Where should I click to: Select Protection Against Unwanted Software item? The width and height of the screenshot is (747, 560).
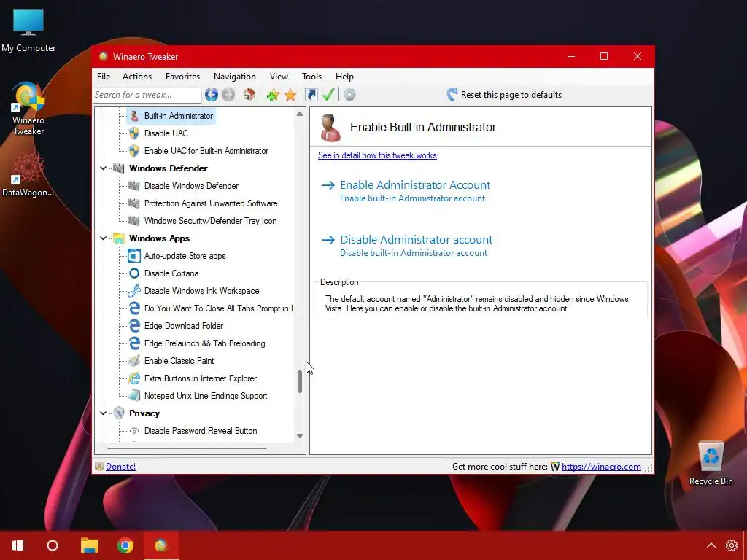coord(211,203)
